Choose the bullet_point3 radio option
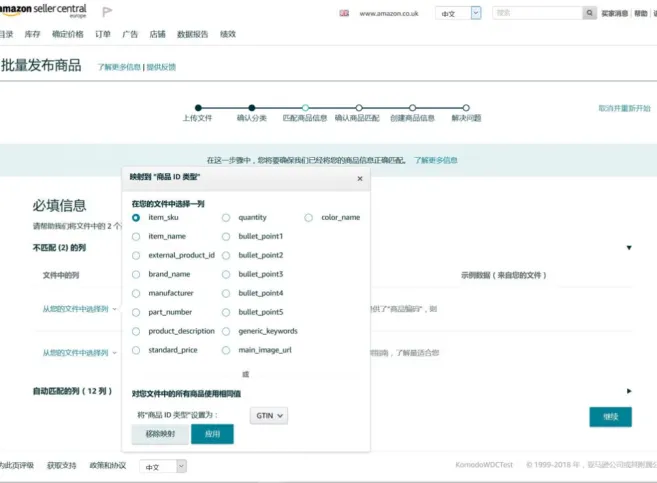 pyautogui.click(x=226, y=274)
